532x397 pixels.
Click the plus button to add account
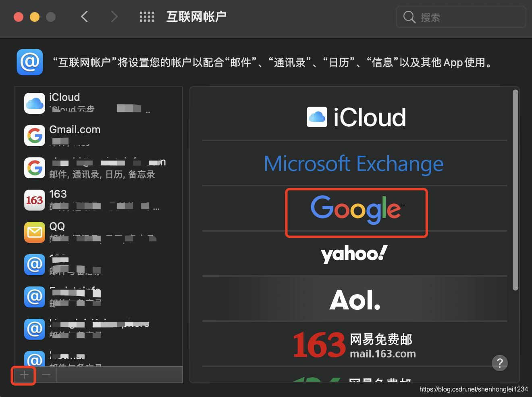[x=24, y=375]
